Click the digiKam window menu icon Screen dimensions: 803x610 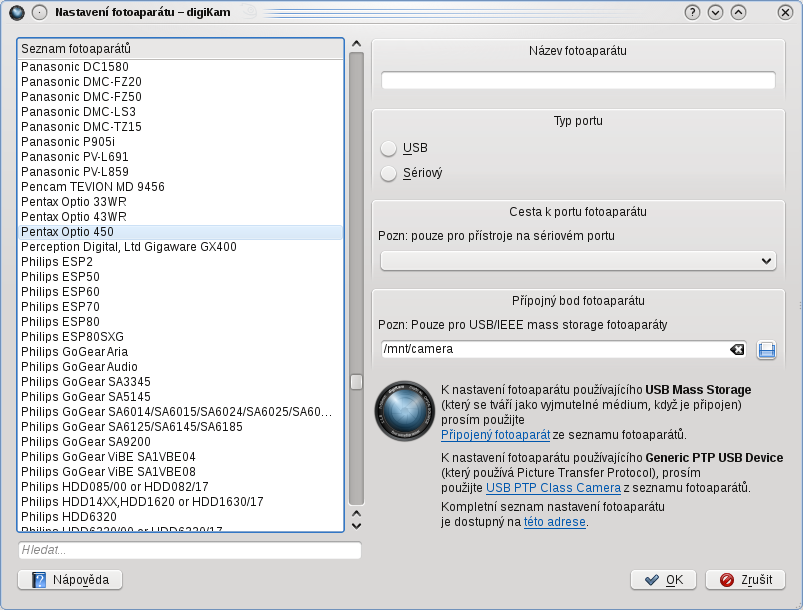pyautogui.click(x=16, y=12)
